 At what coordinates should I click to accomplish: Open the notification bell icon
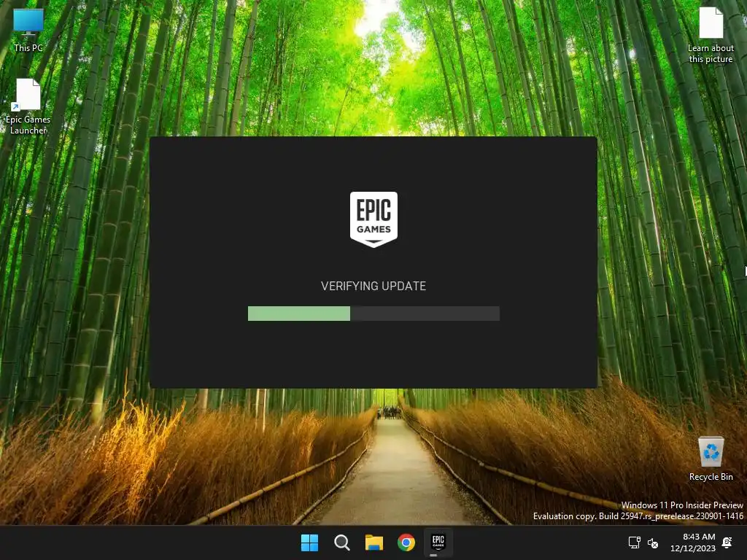click(x=727, y=542)
